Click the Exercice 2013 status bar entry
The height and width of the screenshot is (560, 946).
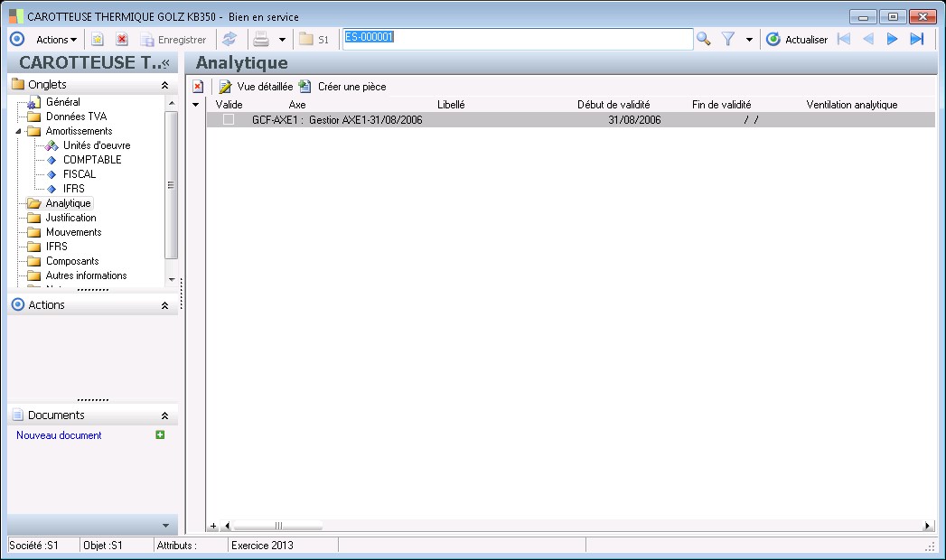pyautogui.click(x=262, y=546)
